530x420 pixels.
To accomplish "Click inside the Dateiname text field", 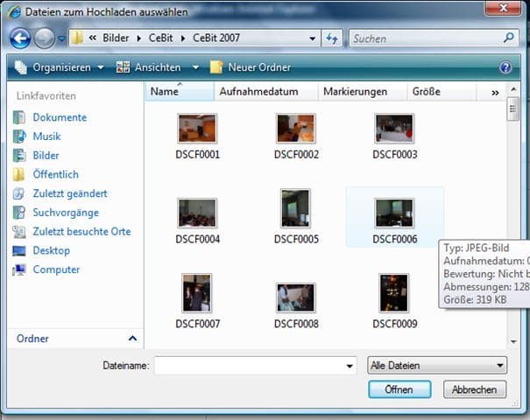I will [249, 366].
